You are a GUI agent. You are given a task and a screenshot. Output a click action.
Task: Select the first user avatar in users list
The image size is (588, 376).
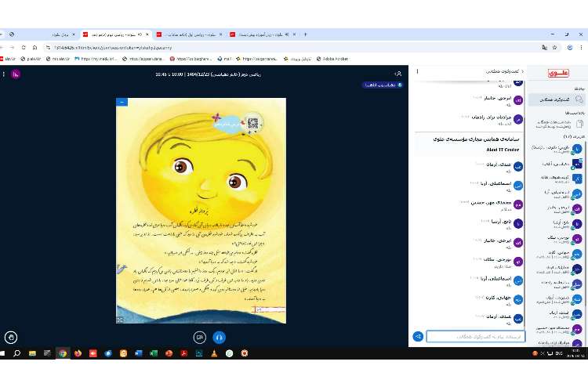click(x=577, y=149)
